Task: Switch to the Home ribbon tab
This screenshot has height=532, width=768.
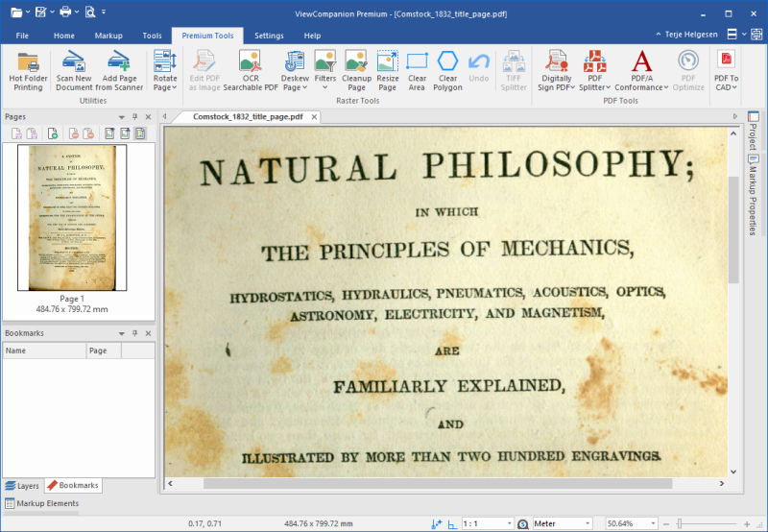Action: pos(64,36)
